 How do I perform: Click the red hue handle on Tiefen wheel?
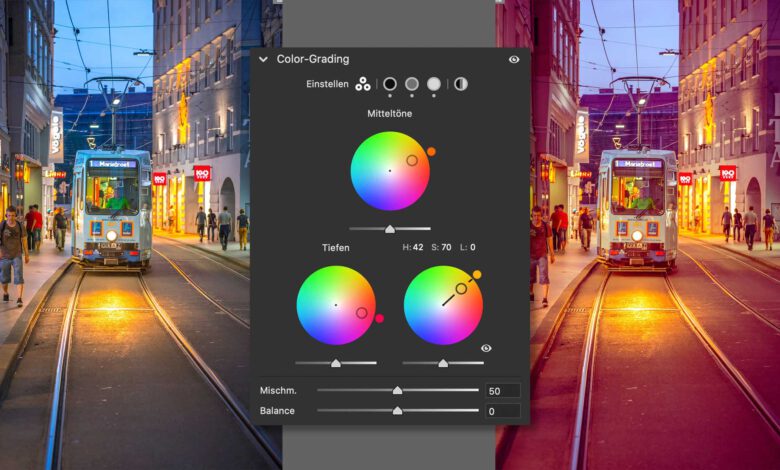pyautogui.click(x=380, y=318)
